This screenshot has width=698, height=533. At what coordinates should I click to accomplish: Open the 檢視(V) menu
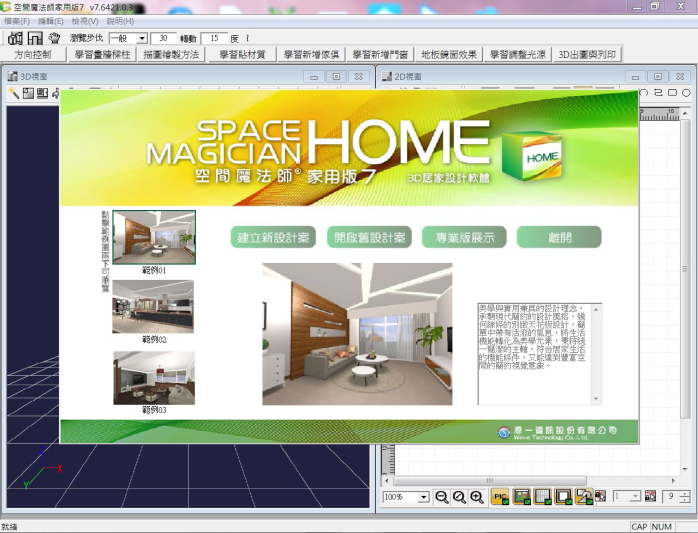tap(85, 21)
